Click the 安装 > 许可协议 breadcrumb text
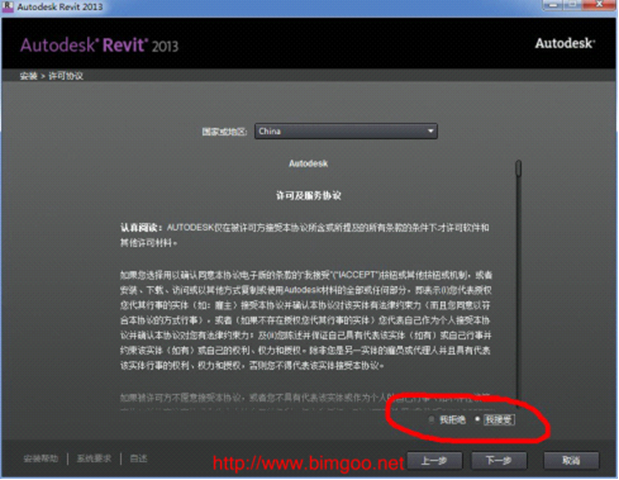619x480 pixels. tap(51, 76)
